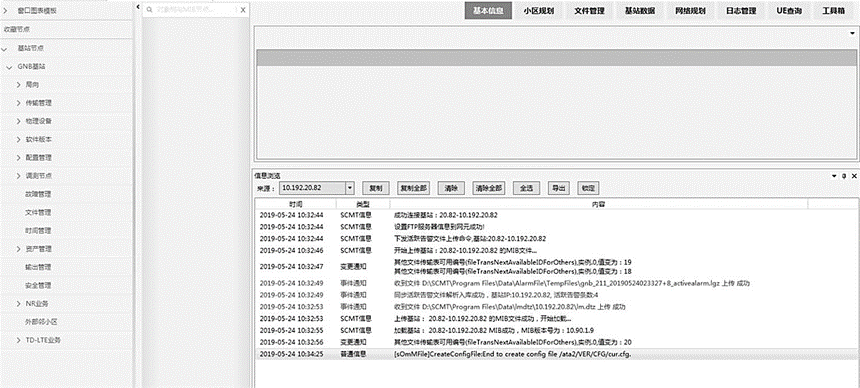Select the highlighted gray row in the upper pane

(x=556, y=58)
